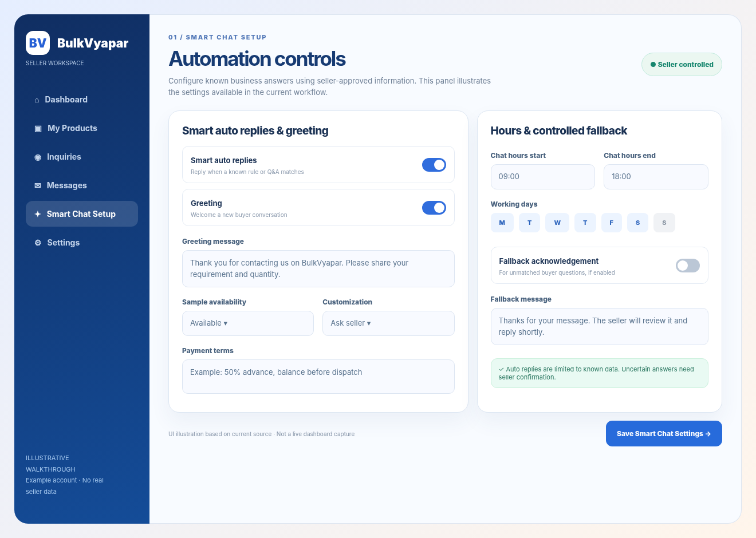Turn off the Greeting toggle
Image resolution: width=756 pixels, height=538 pixels.
[434, 208]
